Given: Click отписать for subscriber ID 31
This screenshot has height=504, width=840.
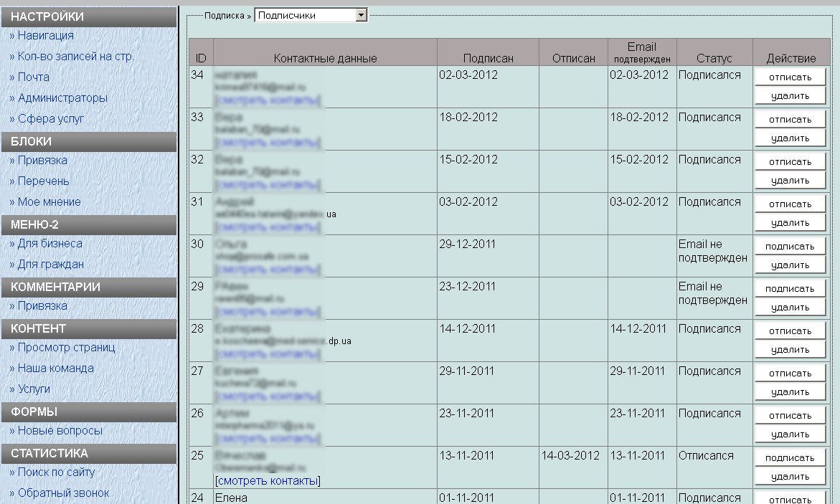Looking at the screenshot, I should tap(791, 204).
